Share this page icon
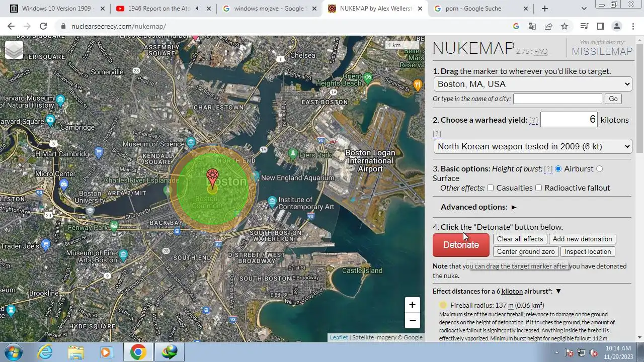Screen dimensions: 644x362 [548, 26]
